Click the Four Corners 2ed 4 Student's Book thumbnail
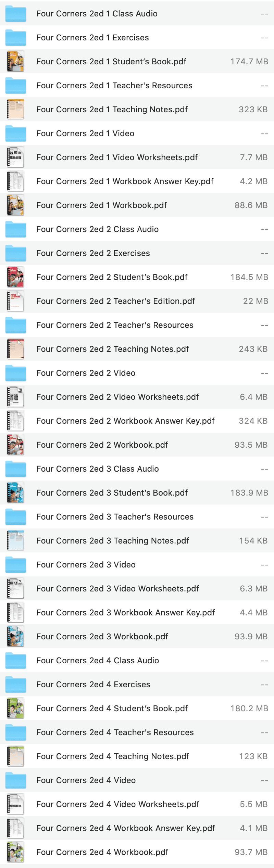 pyautogui.click(x=15, y=709)
